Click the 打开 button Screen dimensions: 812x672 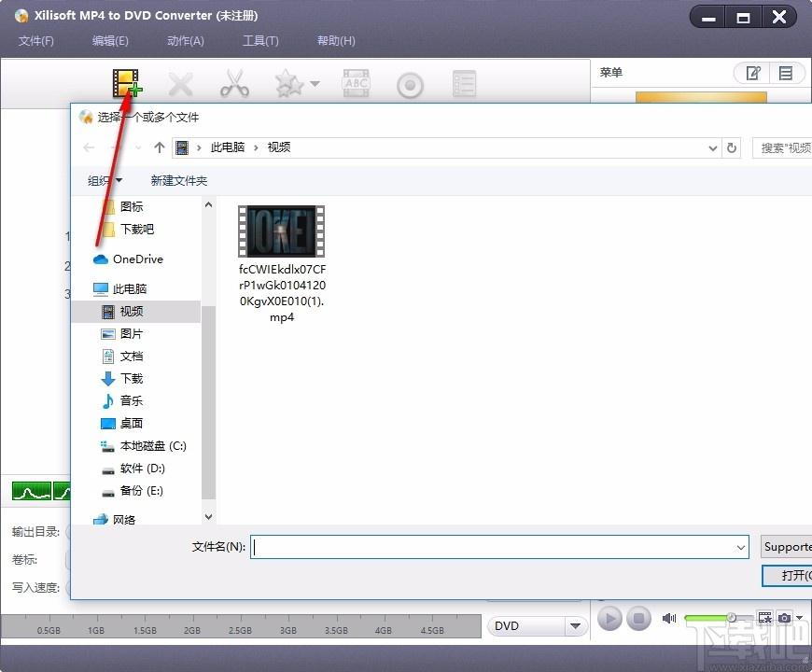787,575
